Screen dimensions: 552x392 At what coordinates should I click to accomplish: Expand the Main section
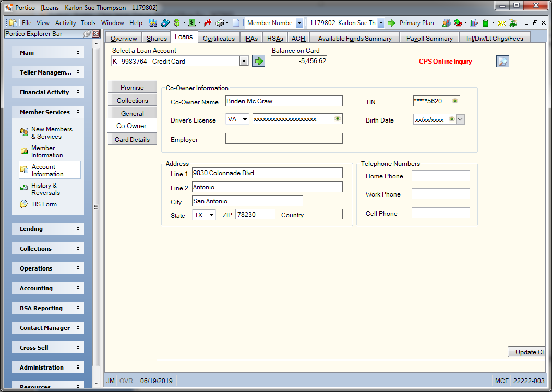pyautogui.click(x=48, y=53)
